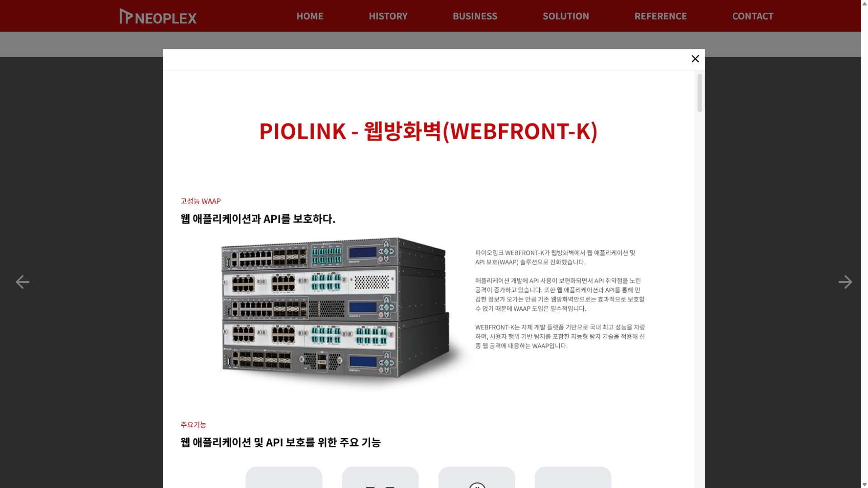The height and width of the screenshot is (488, 868).
Task: Click the NEOPLEX logo
Action: point(158,16)
